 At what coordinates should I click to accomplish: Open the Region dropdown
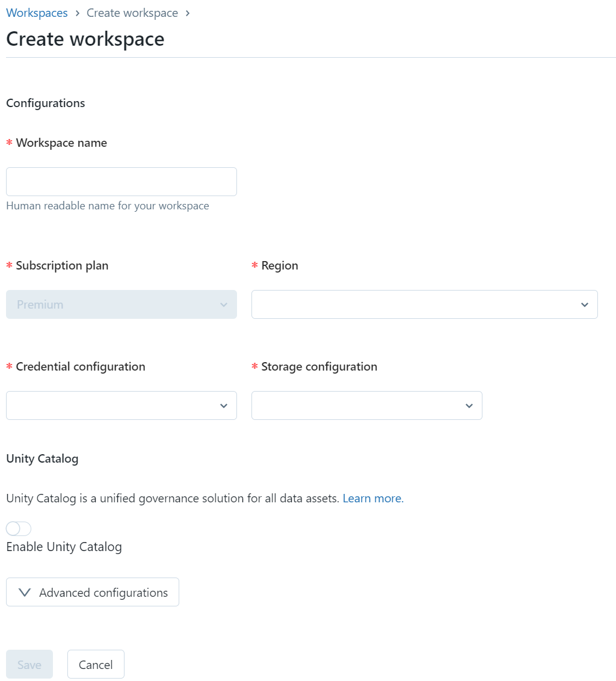point(425,304)
